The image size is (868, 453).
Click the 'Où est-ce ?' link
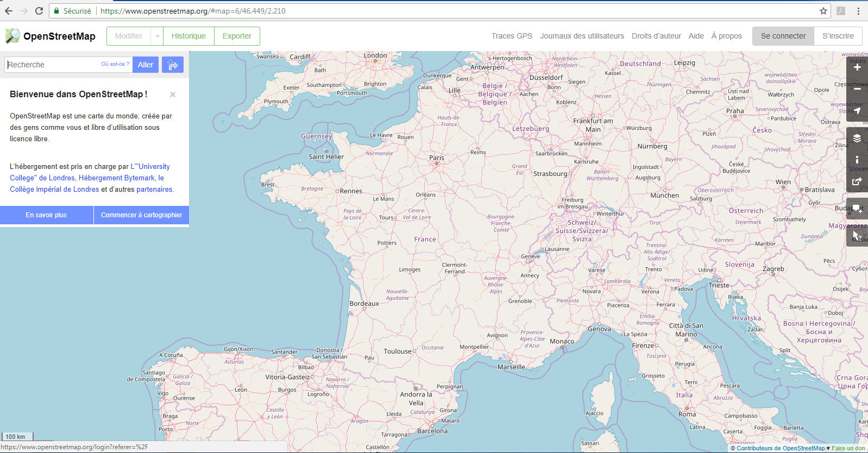pos(115,64)
